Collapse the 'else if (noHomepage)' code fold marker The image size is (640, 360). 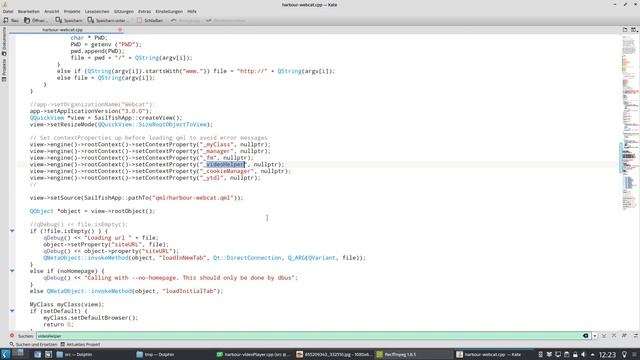point(12,271)
